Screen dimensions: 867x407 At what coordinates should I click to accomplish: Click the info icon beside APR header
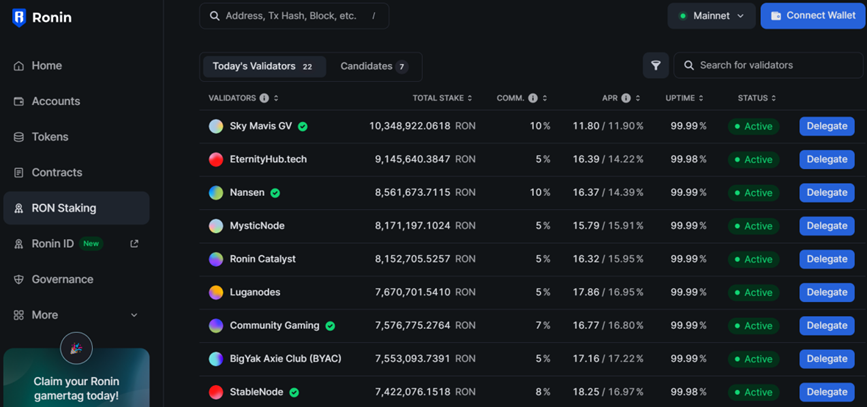pyautogui.click(x=626, y=98)
